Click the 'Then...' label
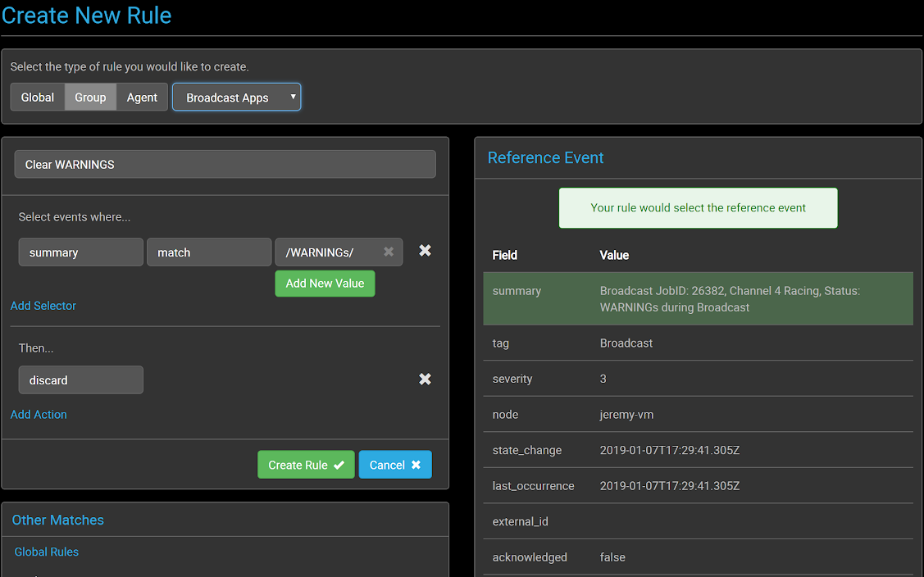 (x=36, y=348)
